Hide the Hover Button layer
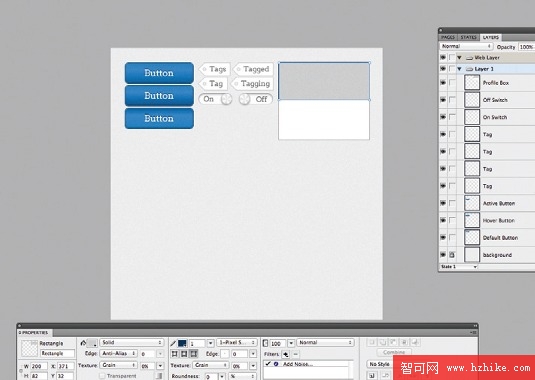535x380 pixels. (443, 220)
